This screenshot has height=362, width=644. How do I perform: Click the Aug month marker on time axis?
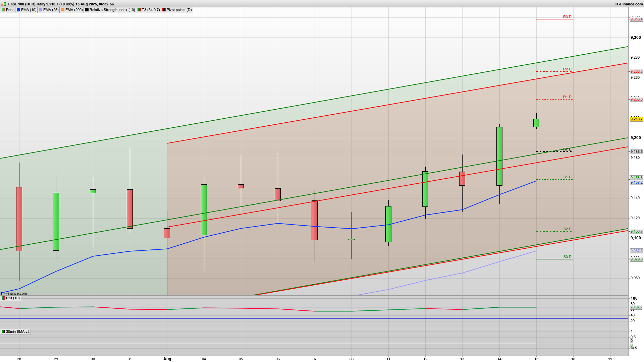(167, 359)
